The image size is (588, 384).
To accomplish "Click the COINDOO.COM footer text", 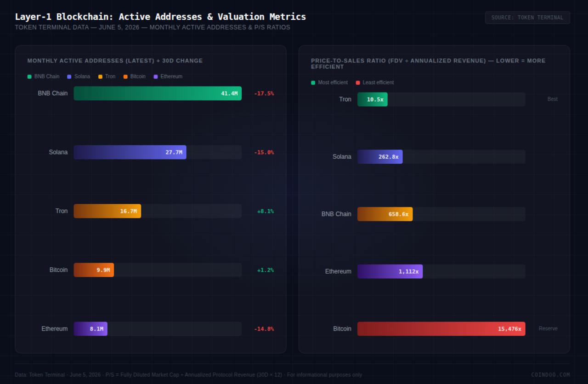I will click(x=550, y=375).
